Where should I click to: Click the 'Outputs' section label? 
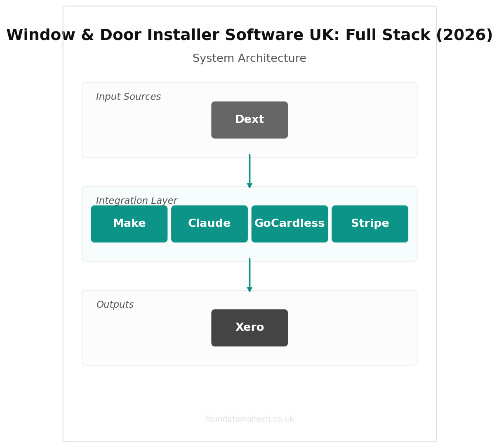[115, 305]
